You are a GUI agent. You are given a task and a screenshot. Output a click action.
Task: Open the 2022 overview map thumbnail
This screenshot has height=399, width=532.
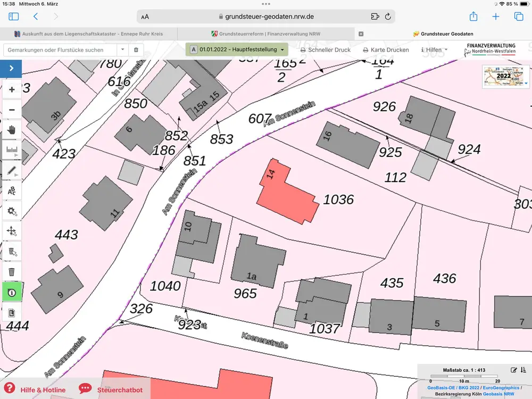pos(505,77)
